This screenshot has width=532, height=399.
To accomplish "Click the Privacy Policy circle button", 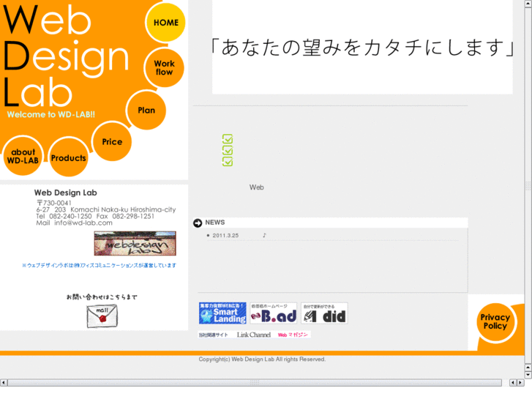I will [495, 321].
